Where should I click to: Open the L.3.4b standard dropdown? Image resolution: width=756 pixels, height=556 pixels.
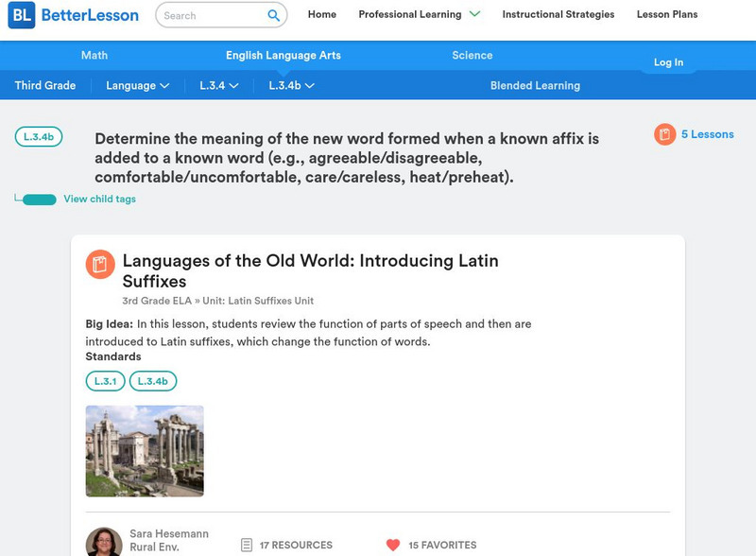pyautogui.click(x=291, y=85)
